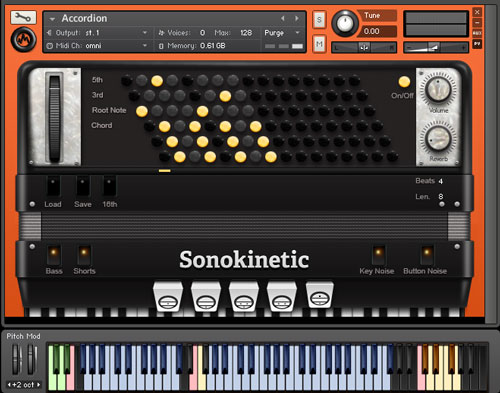500x393 pixels.
Task: Select the first accordion register switch
Action: tap(168, 297)
